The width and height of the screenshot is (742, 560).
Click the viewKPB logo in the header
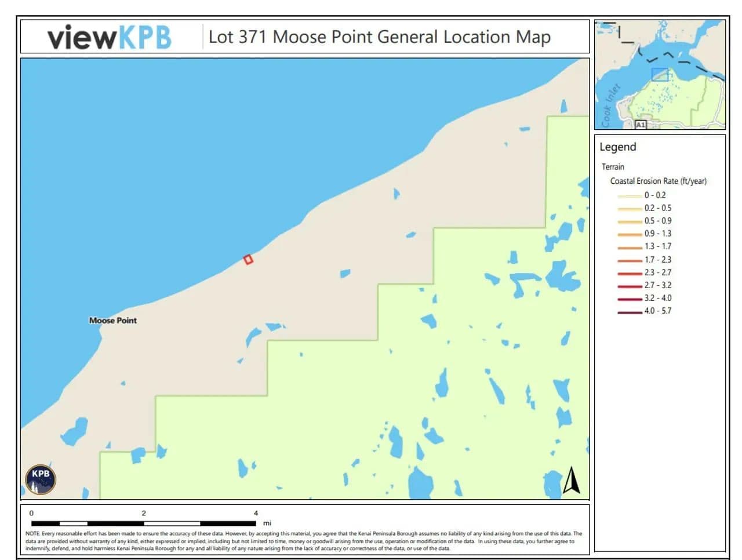[x=110, y=37]
